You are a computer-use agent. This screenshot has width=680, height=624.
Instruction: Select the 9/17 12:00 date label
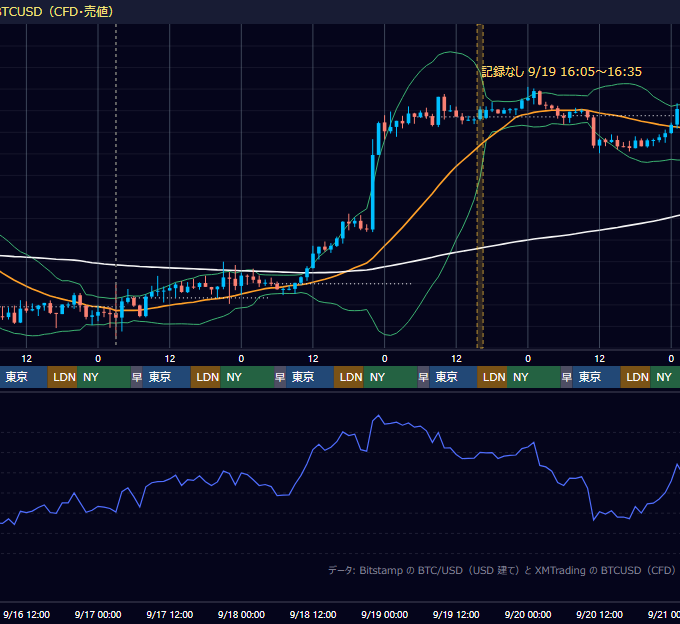pyautogui.click(x=170, y=614)
